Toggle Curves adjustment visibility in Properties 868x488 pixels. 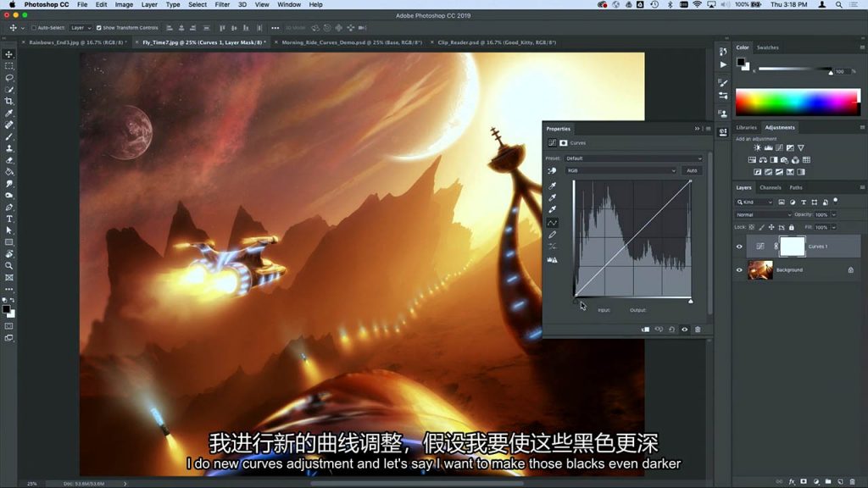pos(685,330)
